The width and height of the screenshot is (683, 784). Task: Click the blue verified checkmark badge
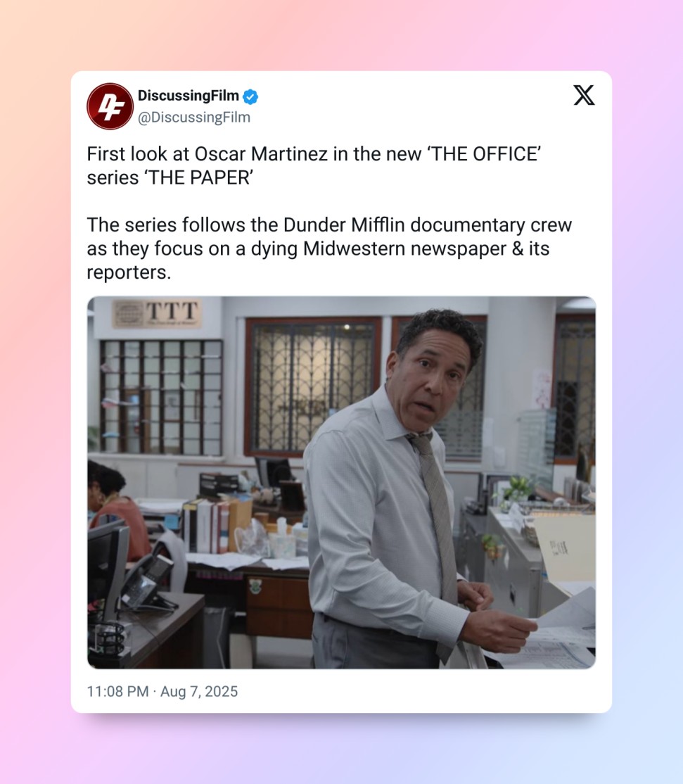point(250,96)
